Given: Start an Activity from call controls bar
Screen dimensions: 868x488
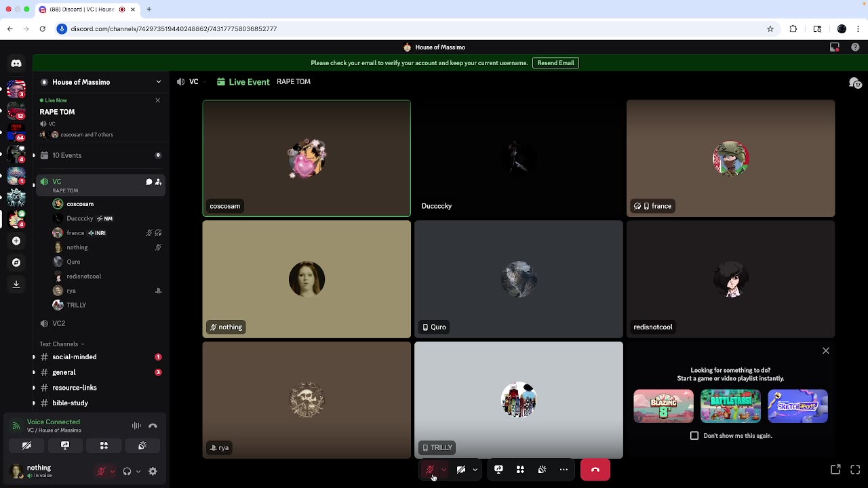Looking at the screenshot, I should click(520, 469).
